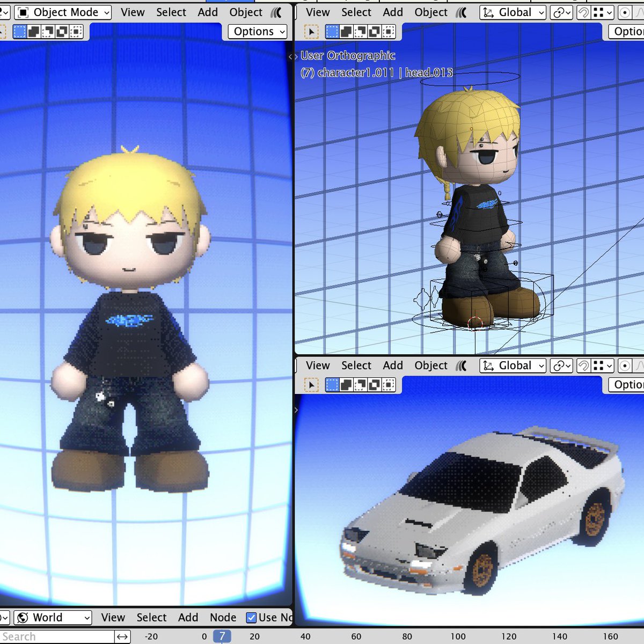
Task: Open Add menu in top-right viewport
Action: [393, 12]
